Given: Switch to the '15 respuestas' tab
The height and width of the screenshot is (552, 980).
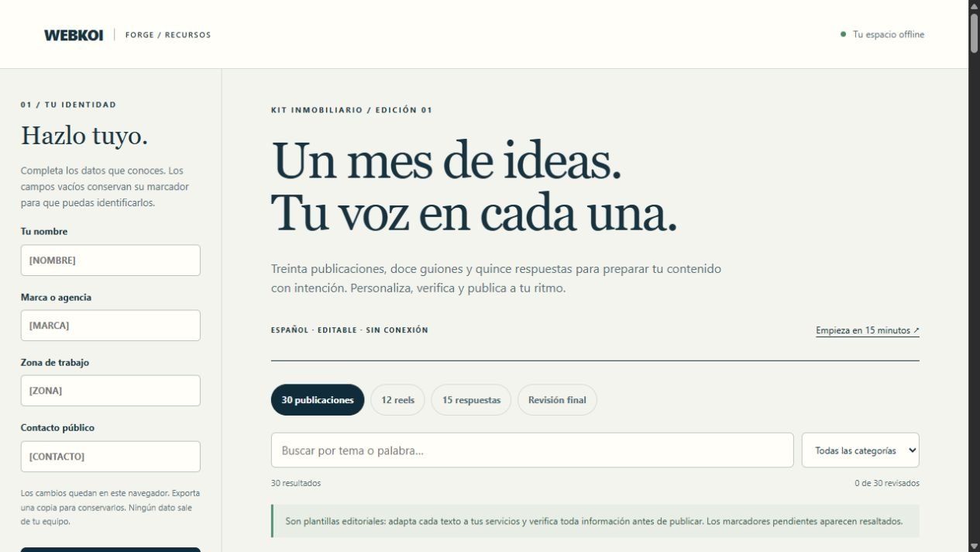Looking at the screenshot, I should (x=471, y=400).
